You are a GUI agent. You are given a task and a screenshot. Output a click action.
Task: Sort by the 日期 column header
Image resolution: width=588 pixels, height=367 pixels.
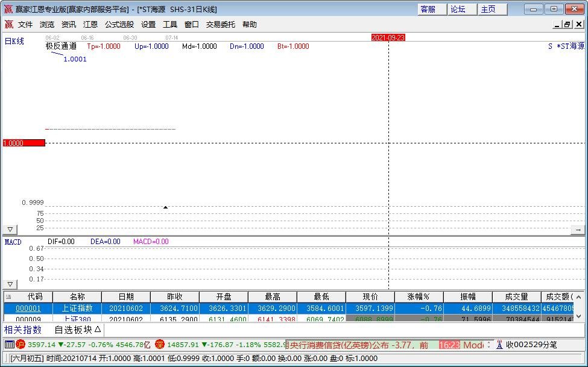(x=126, y=297)
